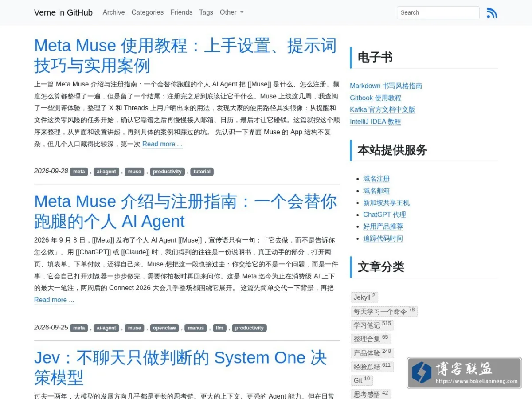Click the 2026-09-28 post date
532x399 pixels.
pyautogui.click(x=51, y=171)
